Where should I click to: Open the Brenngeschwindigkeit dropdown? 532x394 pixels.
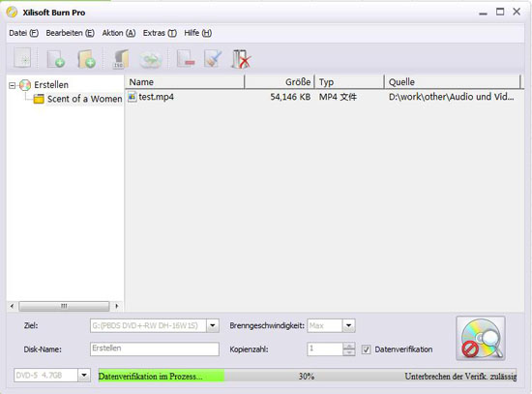(x=348, y=325)
